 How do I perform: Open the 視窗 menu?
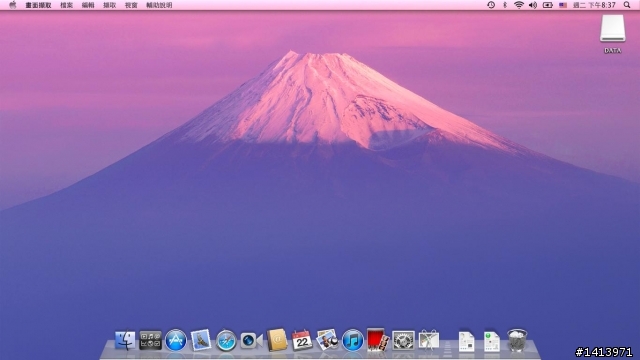click(131, 5)
